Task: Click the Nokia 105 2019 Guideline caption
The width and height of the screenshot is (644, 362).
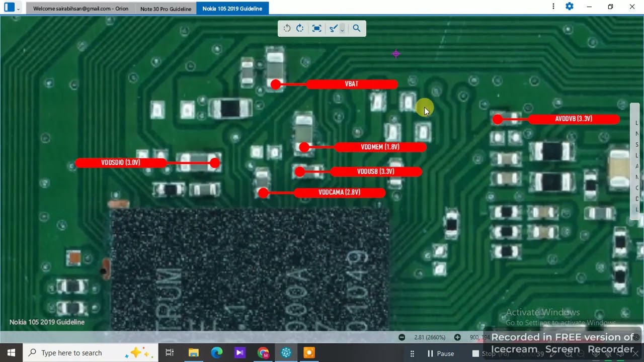Action: tap(47, 322)
